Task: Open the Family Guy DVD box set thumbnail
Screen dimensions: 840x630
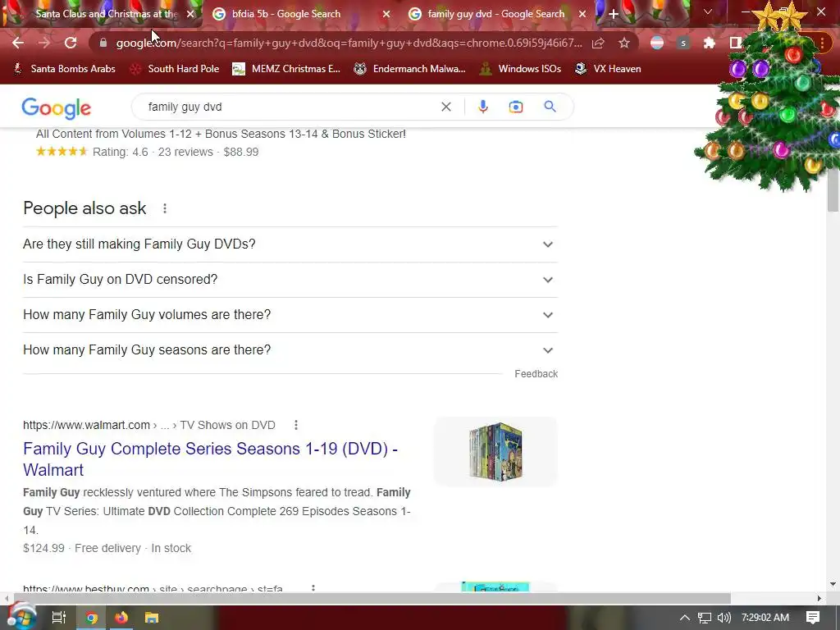Action: [x=495, y=452]
